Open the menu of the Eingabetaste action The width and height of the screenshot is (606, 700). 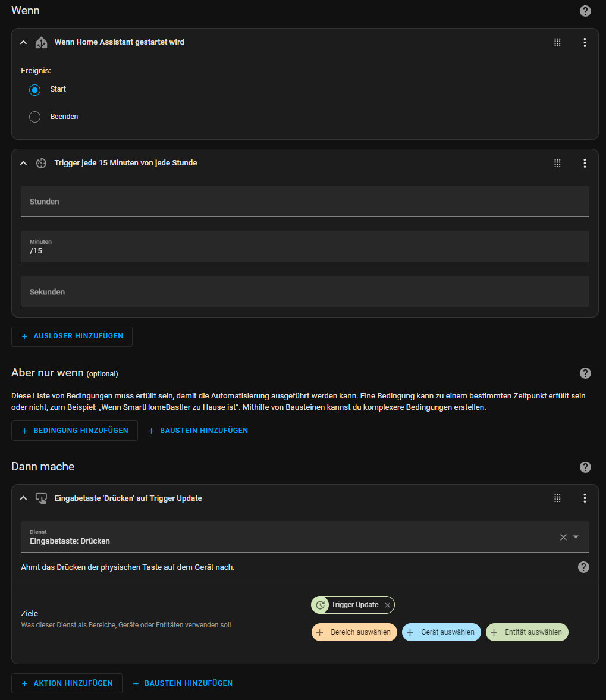pyautogui.click(x=585, y=498)
